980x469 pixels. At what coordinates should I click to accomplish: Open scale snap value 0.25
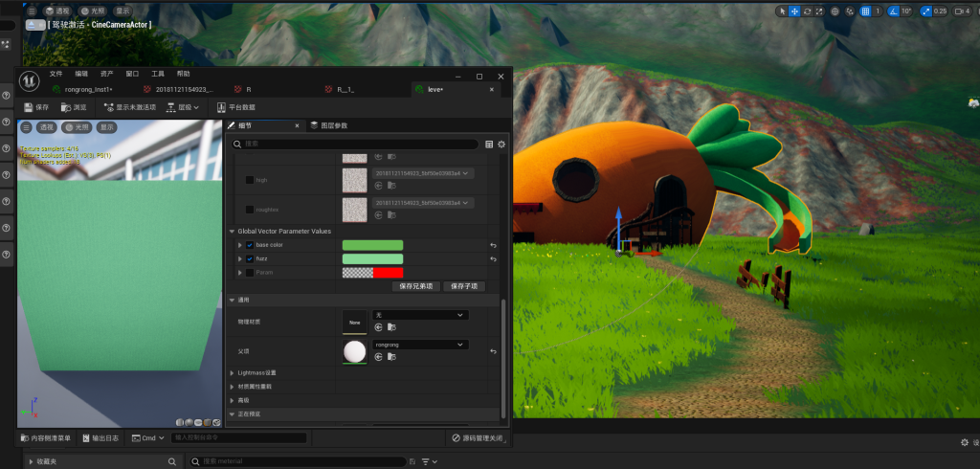940,11
